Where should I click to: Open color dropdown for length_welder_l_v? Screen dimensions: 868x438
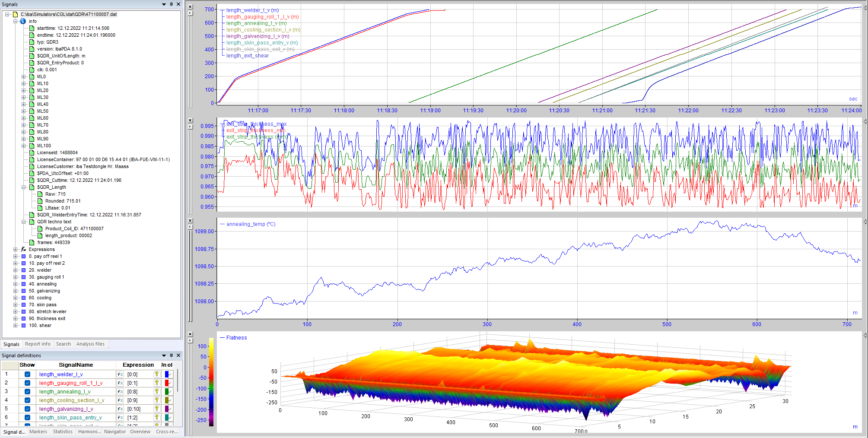[170, 375]
